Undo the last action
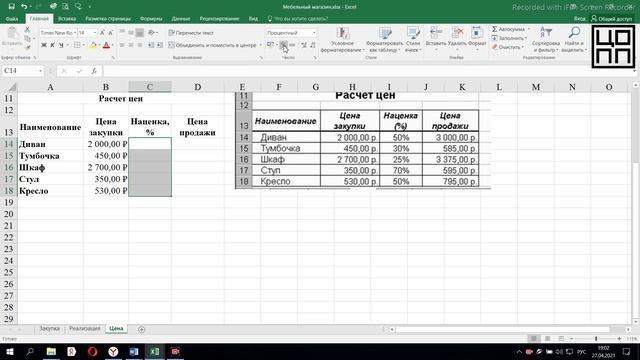Screen dimensions: 640x360 click(x=24, y=7)
